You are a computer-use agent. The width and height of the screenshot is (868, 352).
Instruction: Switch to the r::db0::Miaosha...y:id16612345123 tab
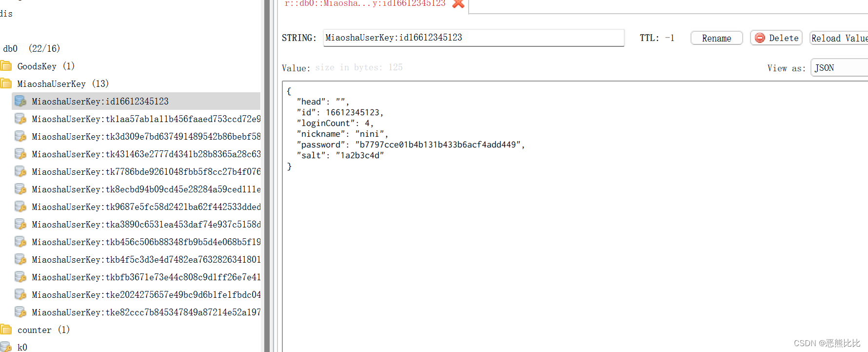[x=365, y=3]
